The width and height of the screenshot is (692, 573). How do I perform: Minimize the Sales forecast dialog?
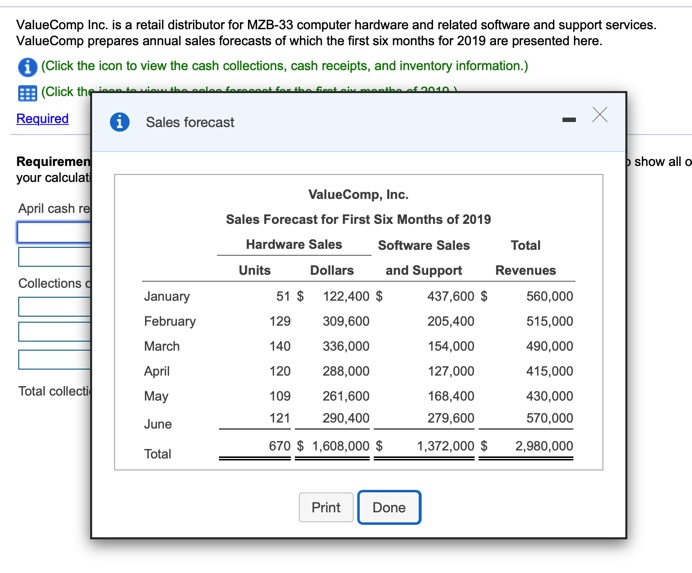click(569, 119)
